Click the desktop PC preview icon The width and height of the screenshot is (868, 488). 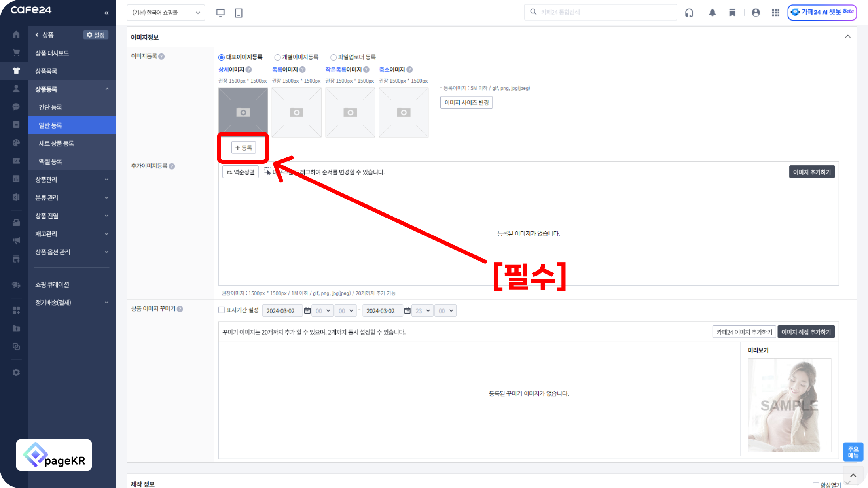220,13
